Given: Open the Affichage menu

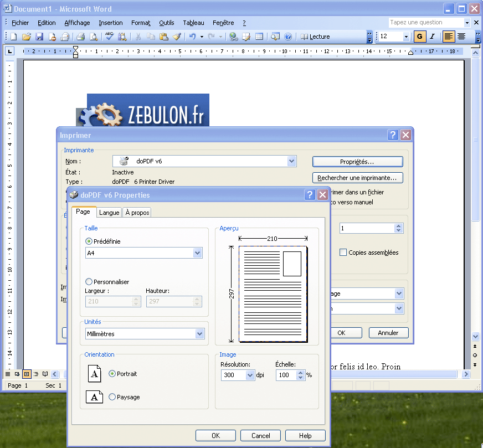Looking at the screenshot, I should [77, 23].
